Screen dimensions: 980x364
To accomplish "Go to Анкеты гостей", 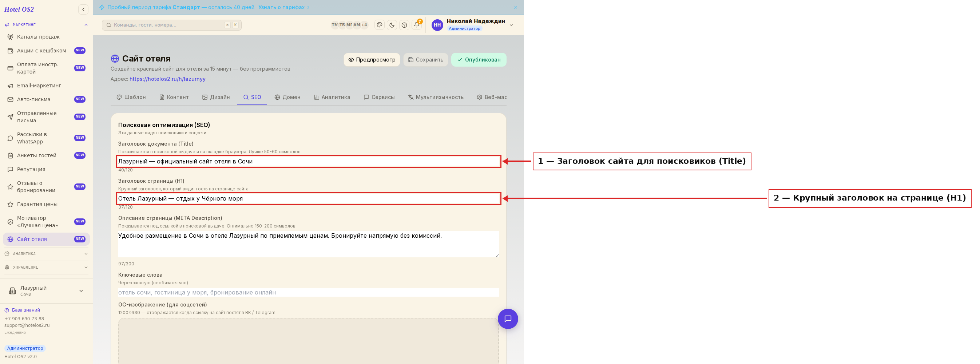I will (x=47, y=155).
